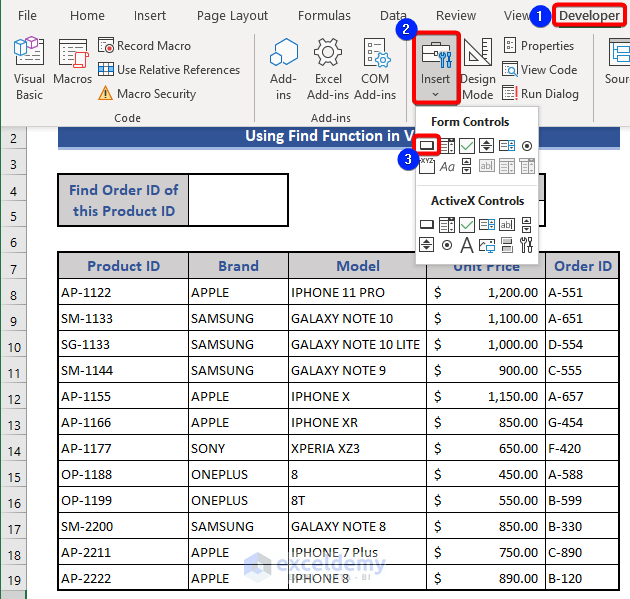Select Check Box from Form Controls
This screenshot has height=599, width=630.
tap(467, 146)
